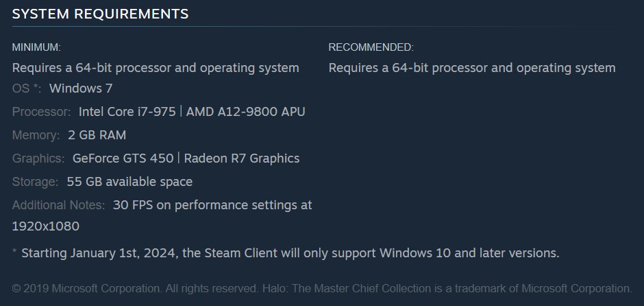Click 55 GB available space text

[x=129, y=182]
